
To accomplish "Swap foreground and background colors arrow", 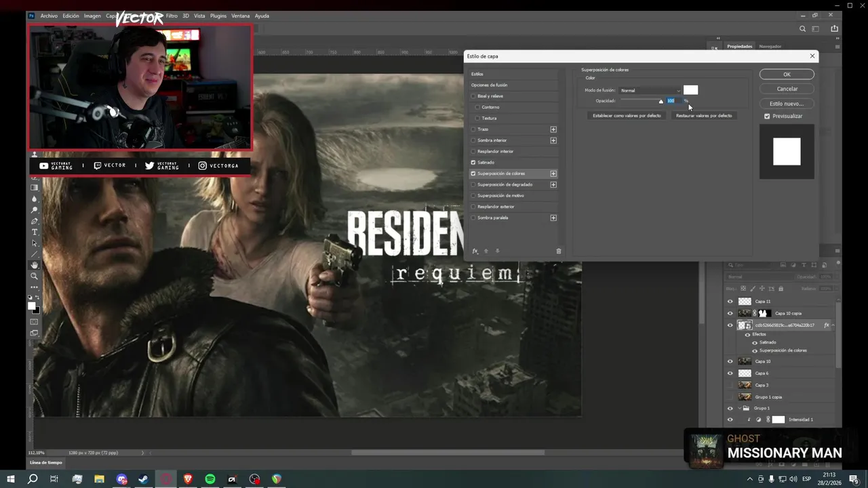I will pos(38,298).
